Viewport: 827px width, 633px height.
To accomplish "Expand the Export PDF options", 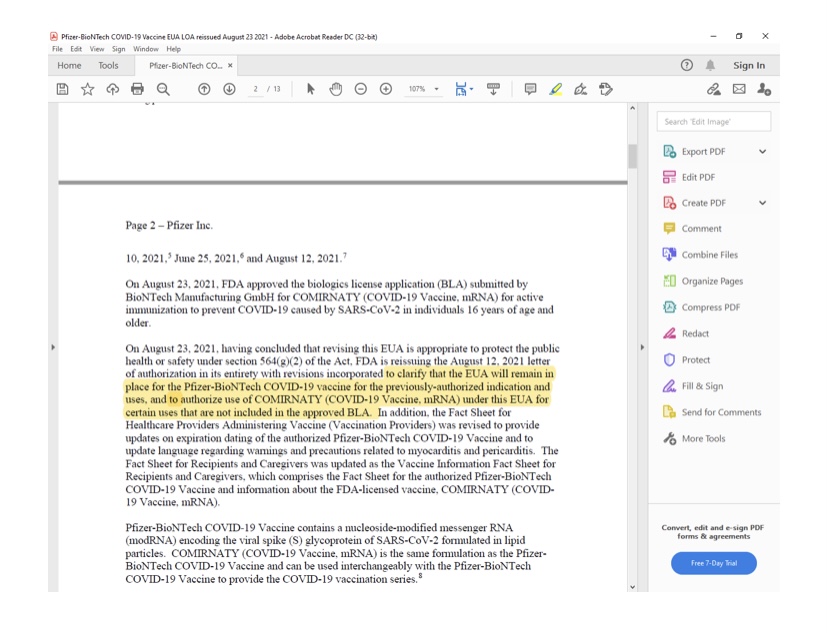I will (x=762, y=152).
